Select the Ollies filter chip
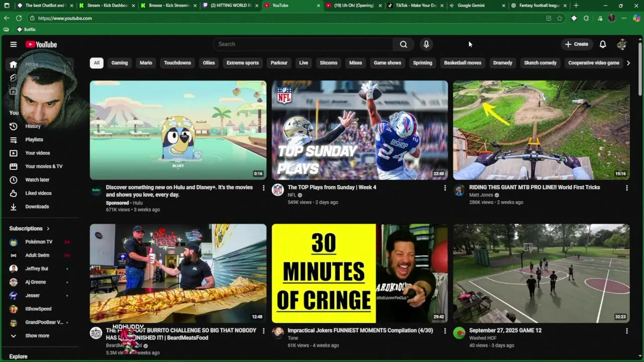This screenshot has height=362, width=644. (x=209, y=63)
